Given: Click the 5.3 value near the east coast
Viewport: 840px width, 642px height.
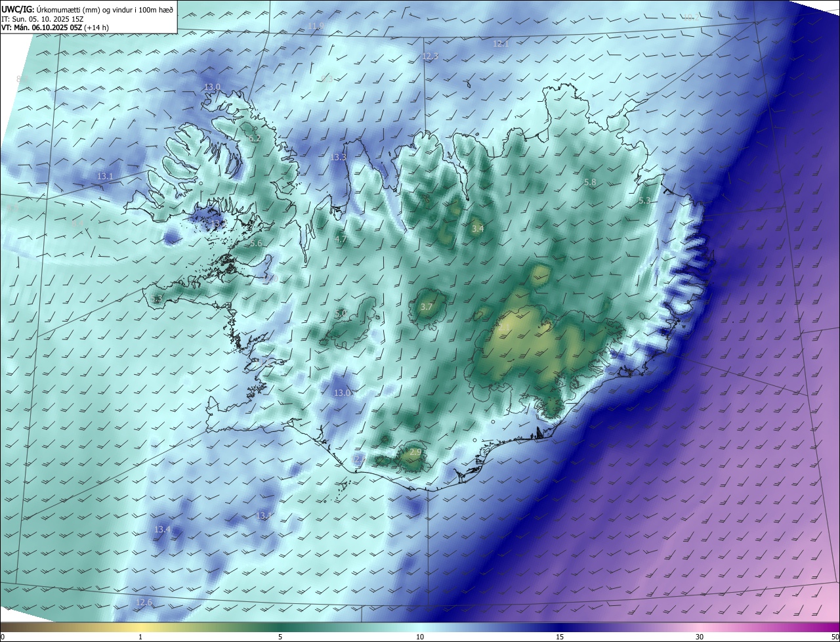Looking at the screenshot, I should click(x=644, y=201).
